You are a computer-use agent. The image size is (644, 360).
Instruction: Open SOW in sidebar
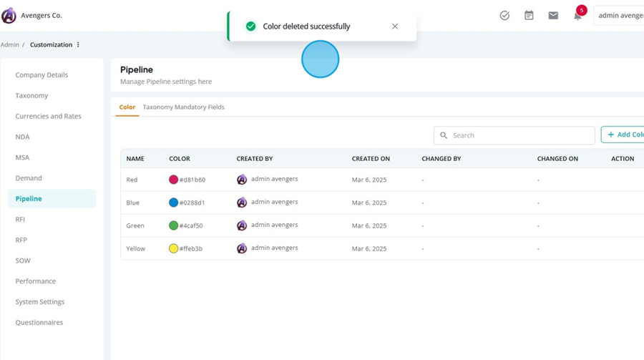tap(23, 261)
